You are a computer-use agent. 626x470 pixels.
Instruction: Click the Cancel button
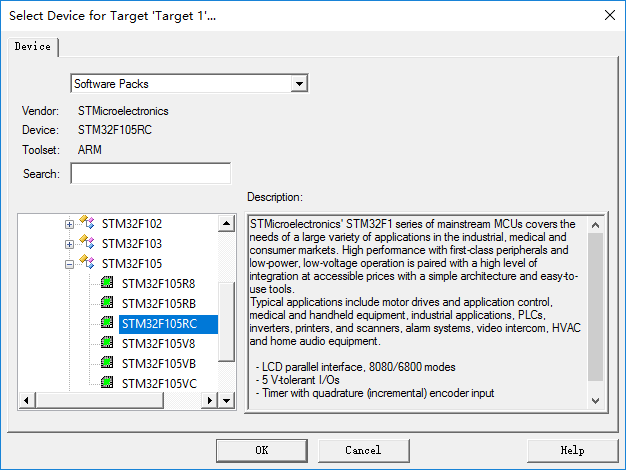pos(364,450)
